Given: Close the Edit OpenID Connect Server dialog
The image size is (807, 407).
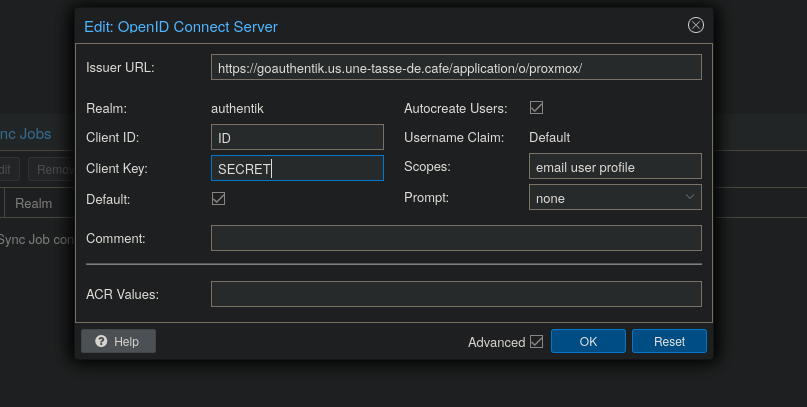Looking at the screenshot, I should point(695,25).
